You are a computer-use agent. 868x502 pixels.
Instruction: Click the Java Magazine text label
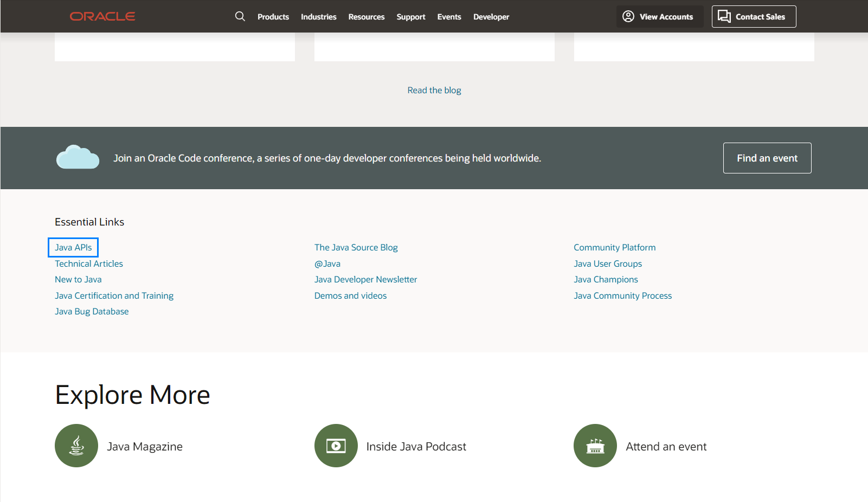[x=145, y=446]
